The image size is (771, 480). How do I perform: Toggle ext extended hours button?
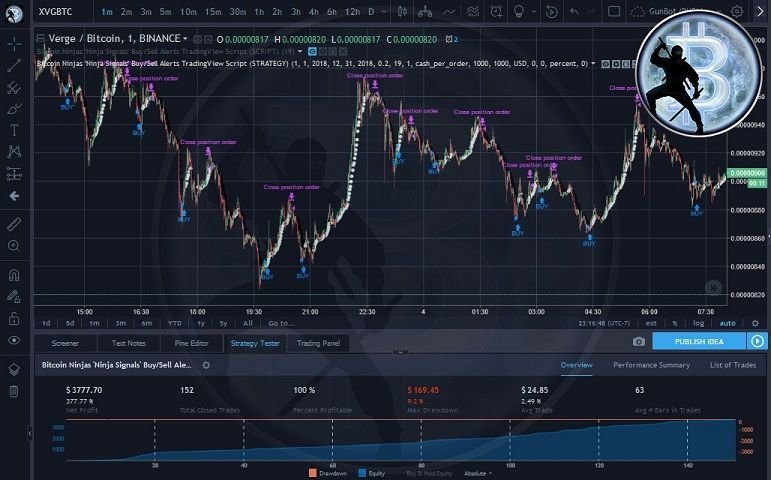[x=651, y=323]
